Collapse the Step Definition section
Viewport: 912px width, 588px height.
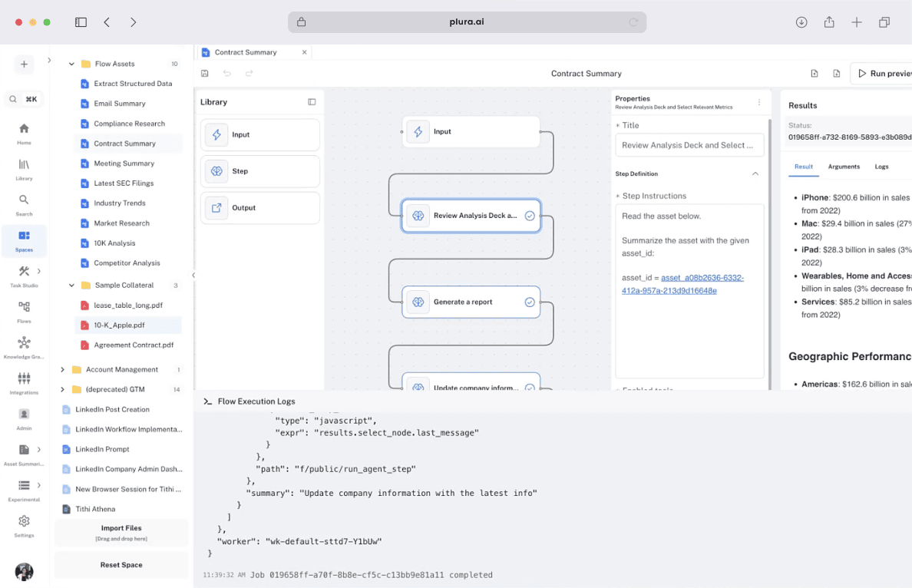coord(755,173)
